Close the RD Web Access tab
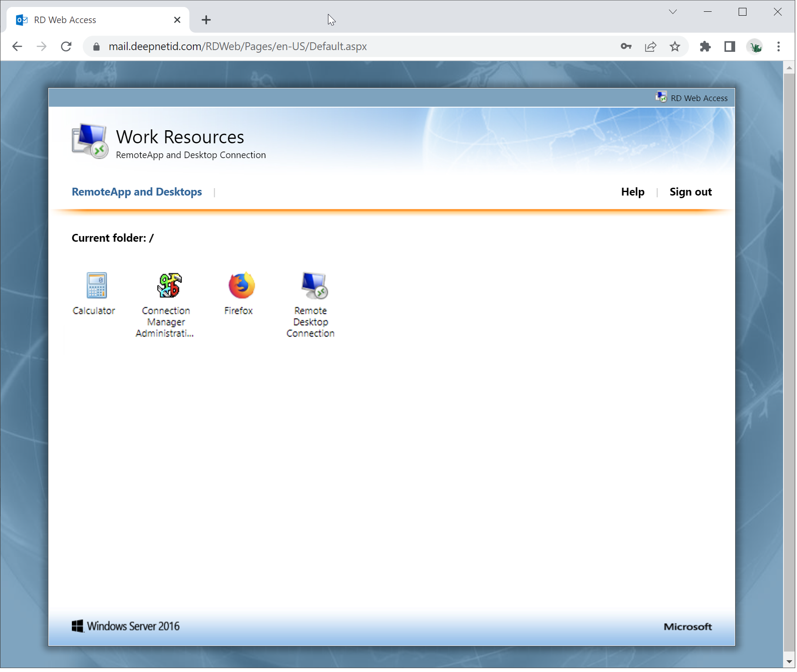The width and height of the screenshot is (797, 672). [177, 20]
